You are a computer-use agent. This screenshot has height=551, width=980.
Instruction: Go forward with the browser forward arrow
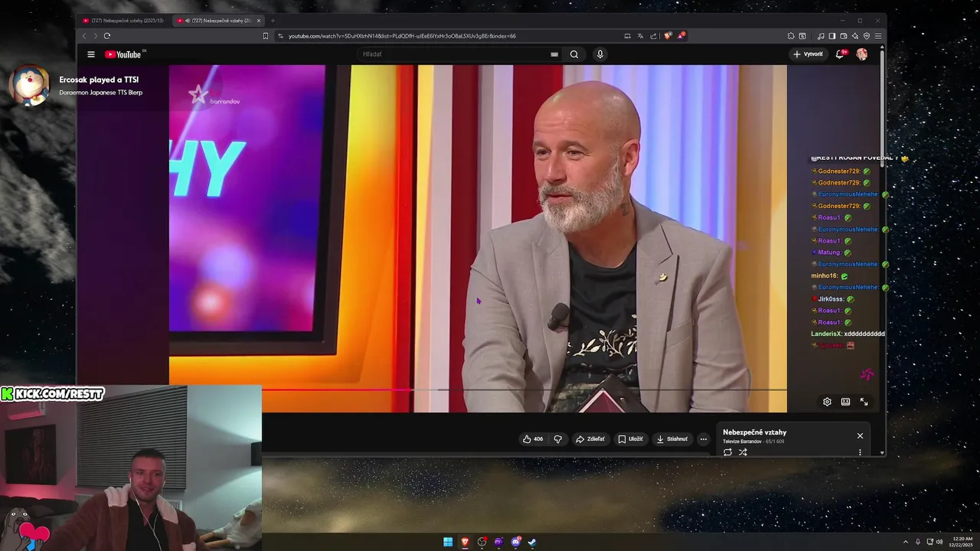95,36
